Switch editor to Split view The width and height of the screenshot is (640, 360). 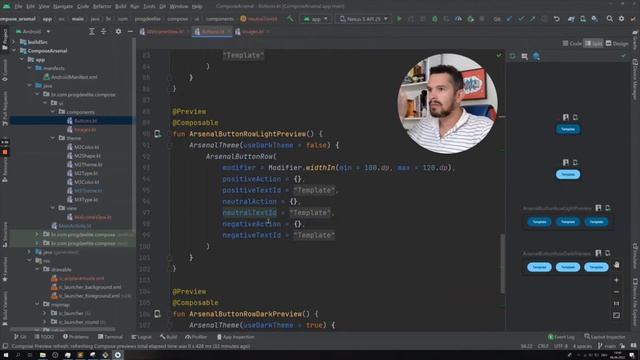pyautogui.click(x=593, y=43)
